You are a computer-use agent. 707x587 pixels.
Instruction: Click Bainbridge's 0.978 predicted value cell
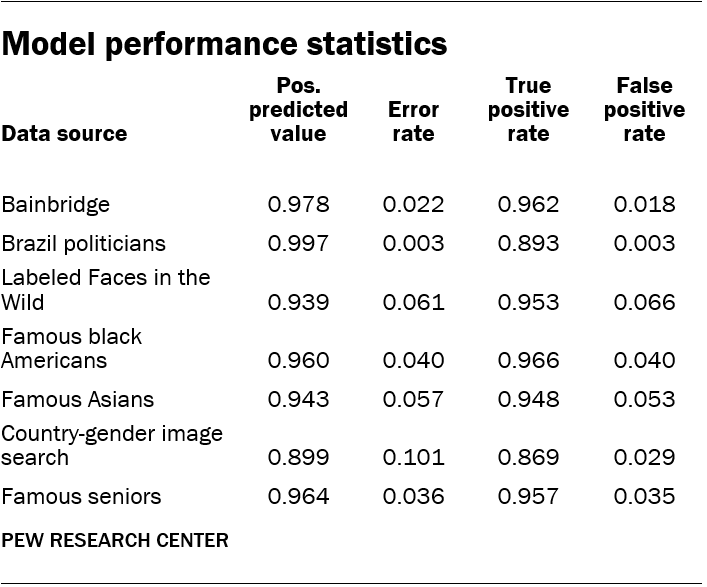coord(298,205)
